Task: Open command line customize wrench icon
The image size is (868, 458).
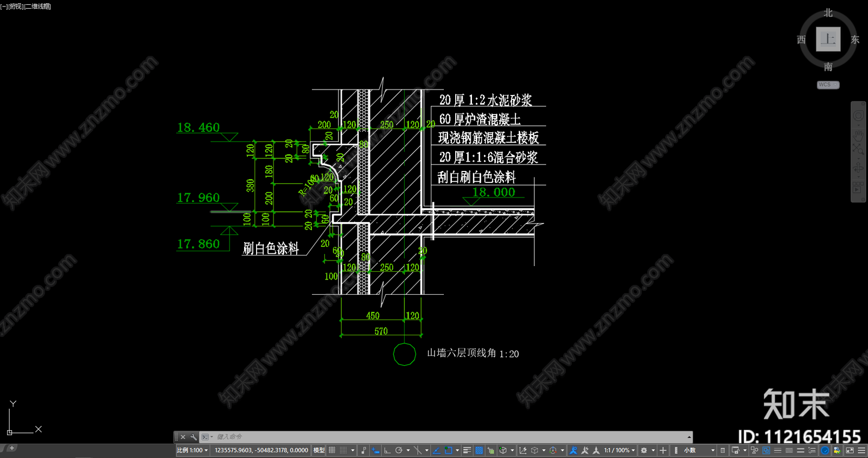Action: [x=194, y=437]
